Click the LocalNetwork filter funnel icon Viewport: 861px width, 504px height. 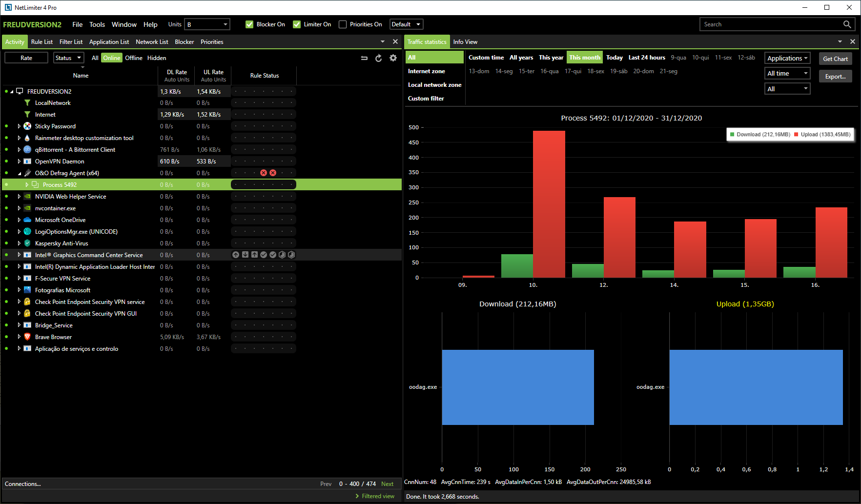click(x=27, y=103)
